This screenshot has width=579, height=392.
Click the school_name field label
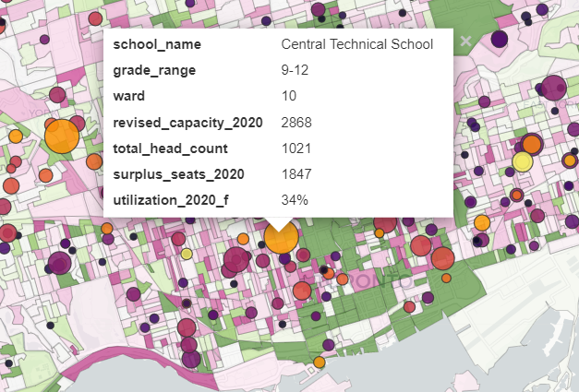(x=156, y=44)
